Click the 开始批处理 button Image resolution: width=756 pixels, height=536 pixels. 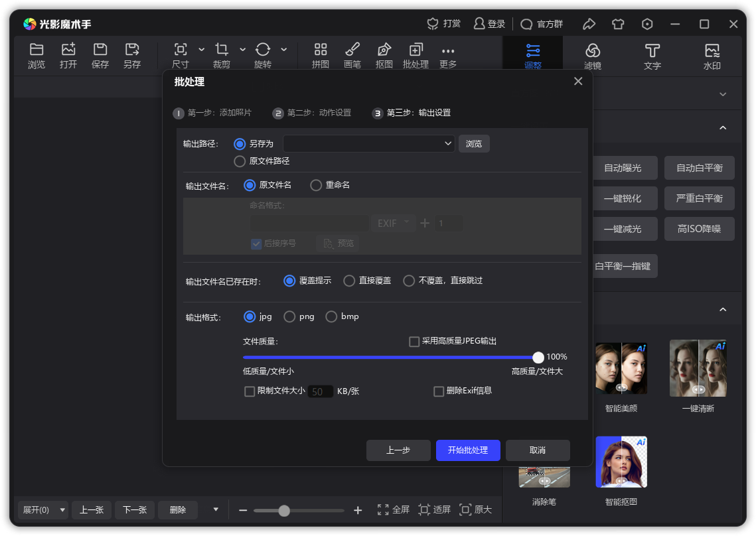pyautogui.click(x=468, y=450)
